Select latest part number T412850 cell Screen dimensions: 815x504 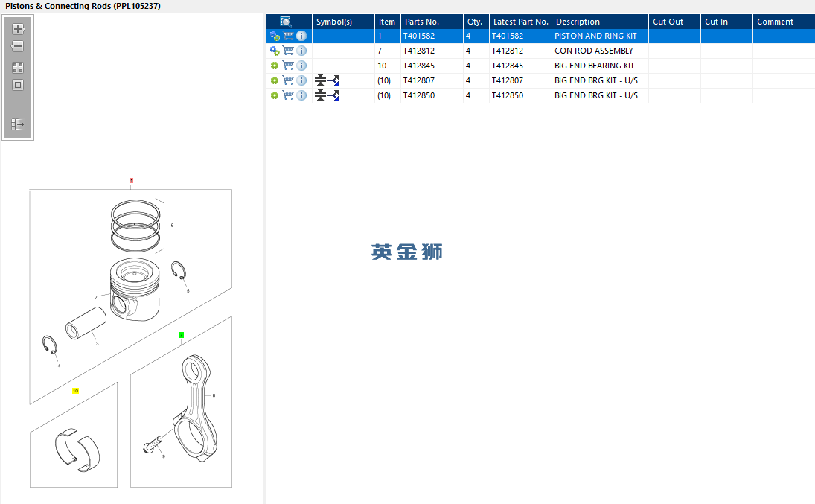[x=520, y=96]
